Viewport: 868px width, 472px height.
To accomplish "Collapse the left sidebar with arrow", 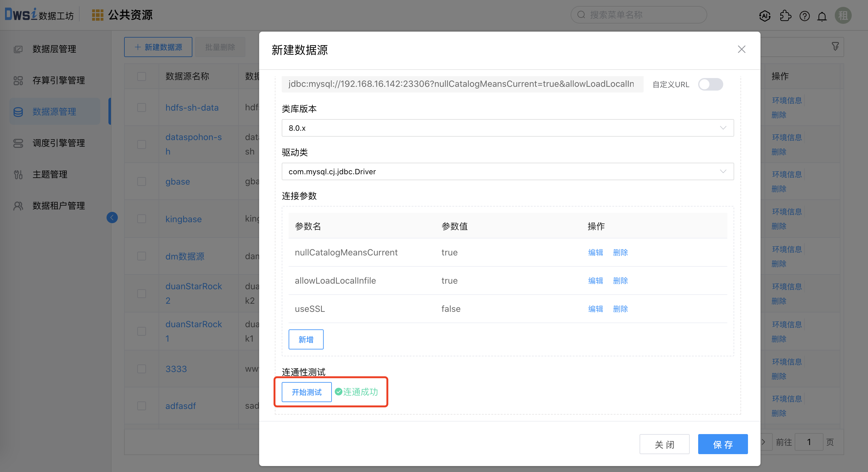I will pyautogui.click(x=112, y=218).
